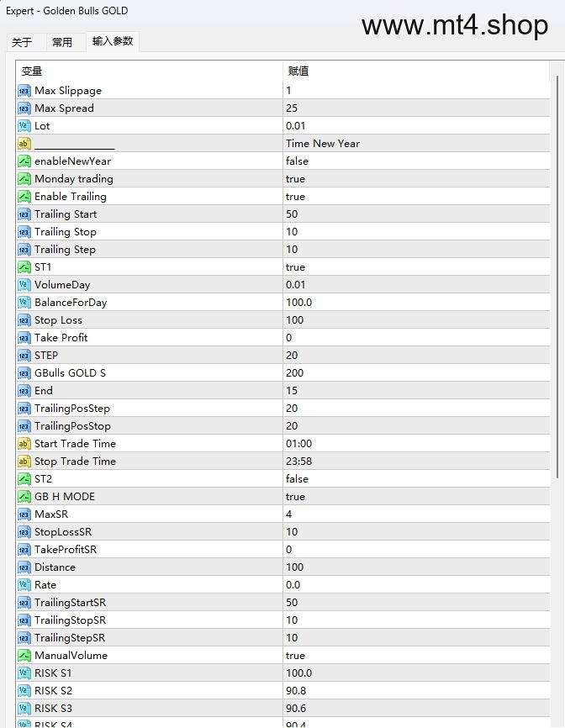Click the string icon on the Time New Year separator row
The height and width of the screenshot is (728, 565).
click(24, 144)
